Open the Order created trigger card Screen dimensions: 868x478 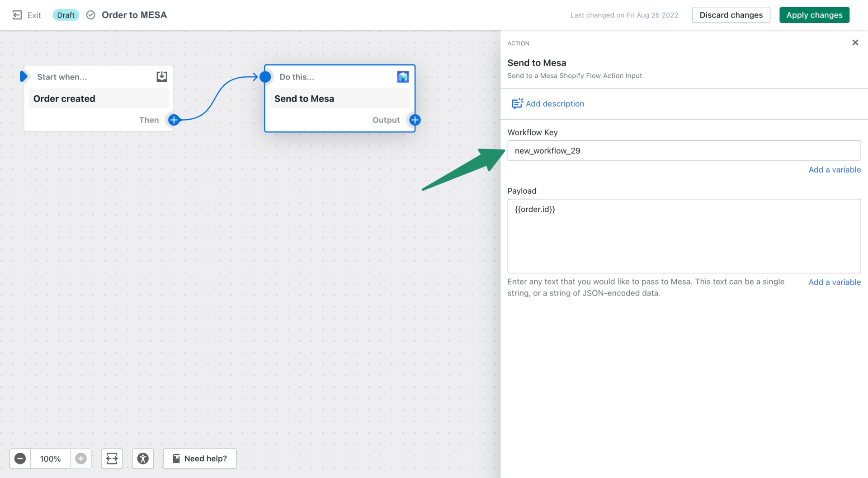coord(98,98)
